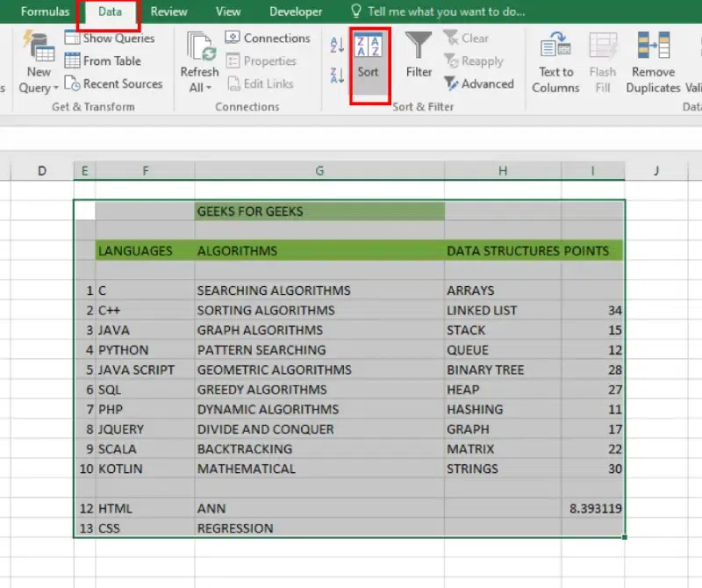Click Show Queries
The width and height of the screenshot is (702, 588).
click(x=110, y=38)
